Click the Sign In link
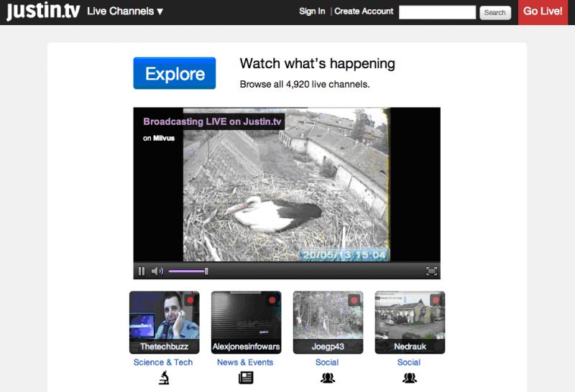 [312, 11]
